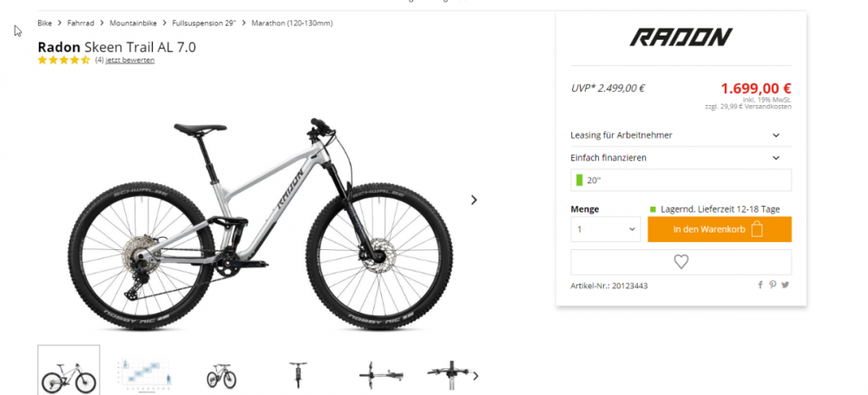Open the Menge quantity dropdown
Screen dimensions: 868x395
pyautogui.click(x=606, y=229)
